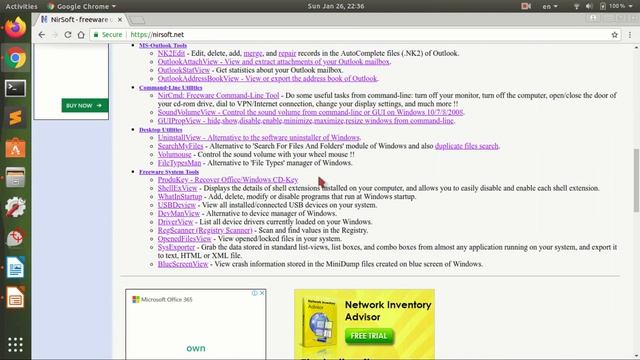Open ShellExView link

pos(178,188)
